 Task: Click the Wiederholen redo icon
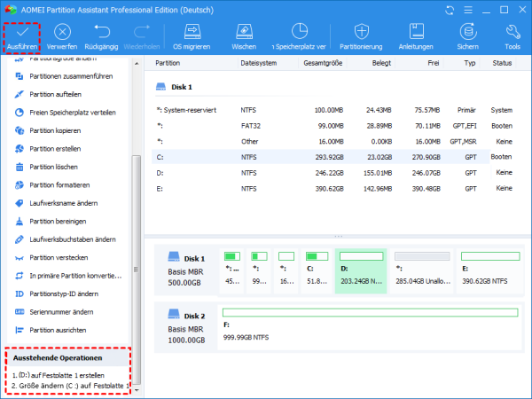pos(142,32)
